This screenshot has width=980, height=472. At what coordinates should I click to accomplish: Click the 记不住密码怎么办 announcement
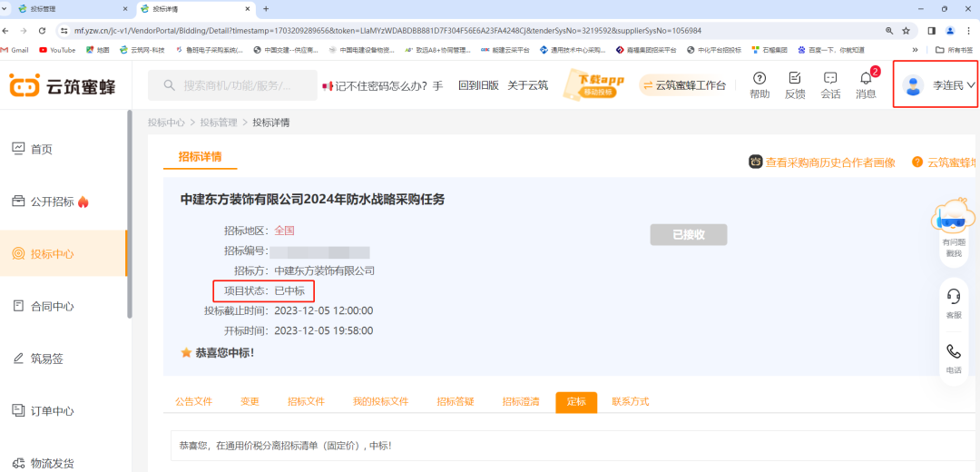click(382, 85)
